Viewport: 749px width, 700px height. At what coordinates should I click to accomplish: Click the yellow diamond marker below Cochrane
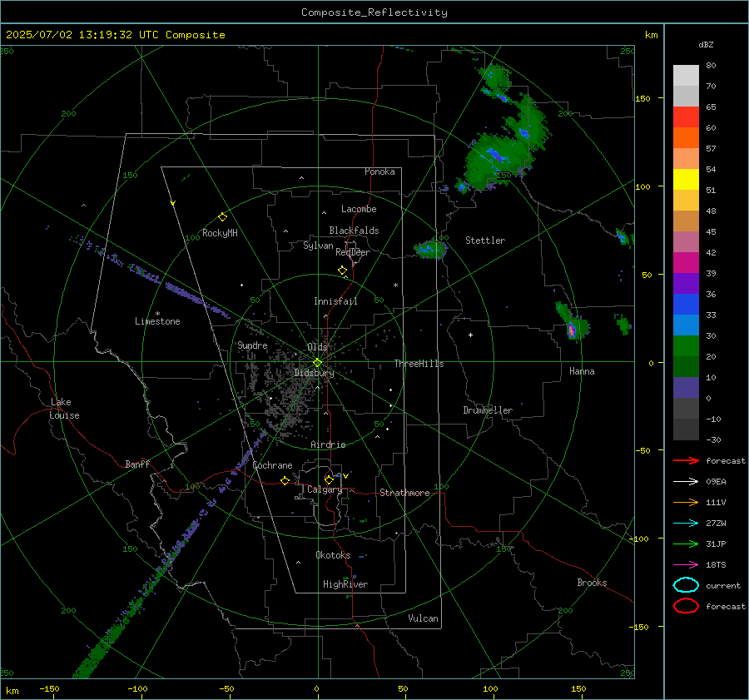tap(285, 481)
